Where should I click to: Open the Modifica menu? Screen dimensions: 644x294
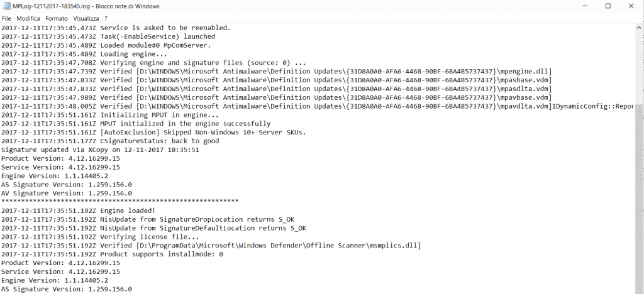pyautogui.click(x=28, y=18)
